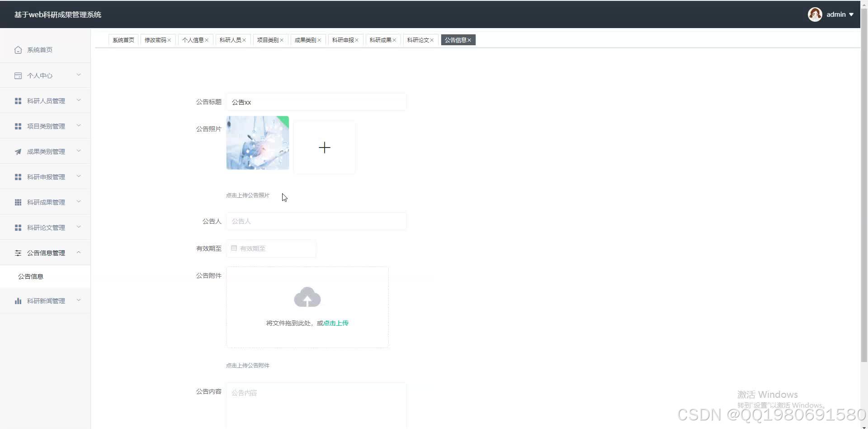Image resolution: width=868 pixels, height=429 pixels.
Task: Close the 科研论文 tab
Action: click(x=432, y=40)
